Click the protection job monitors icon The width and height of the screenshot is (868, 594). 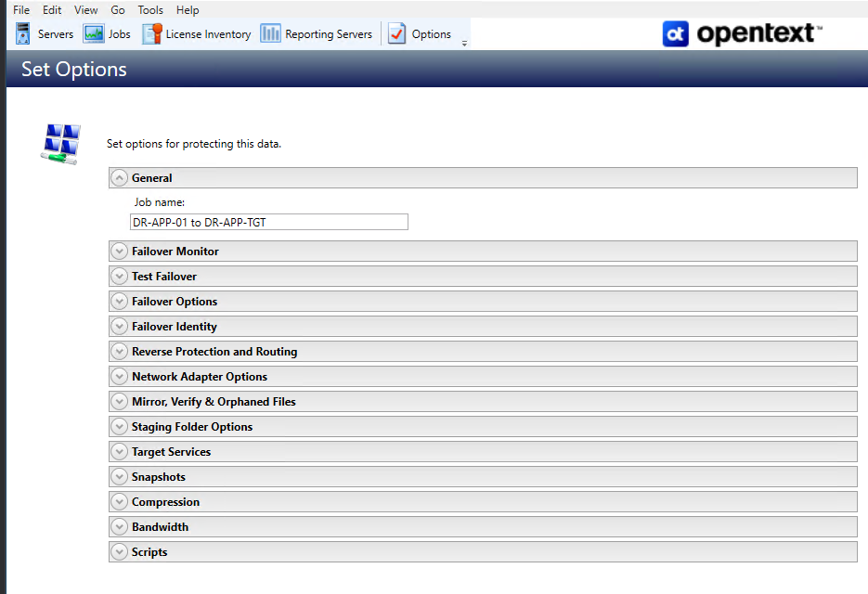tap(61, 144)
